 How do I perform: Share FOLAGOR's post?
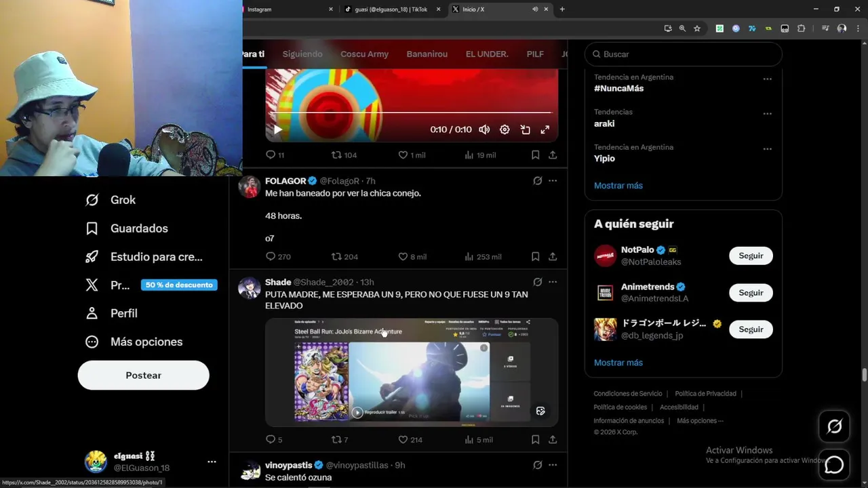[553, 257]
